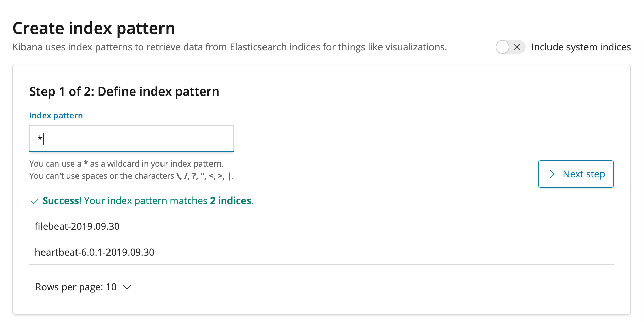Click the Index pattern field label
The width and height of the screenshot is (644, 327).
click(56, 115)
